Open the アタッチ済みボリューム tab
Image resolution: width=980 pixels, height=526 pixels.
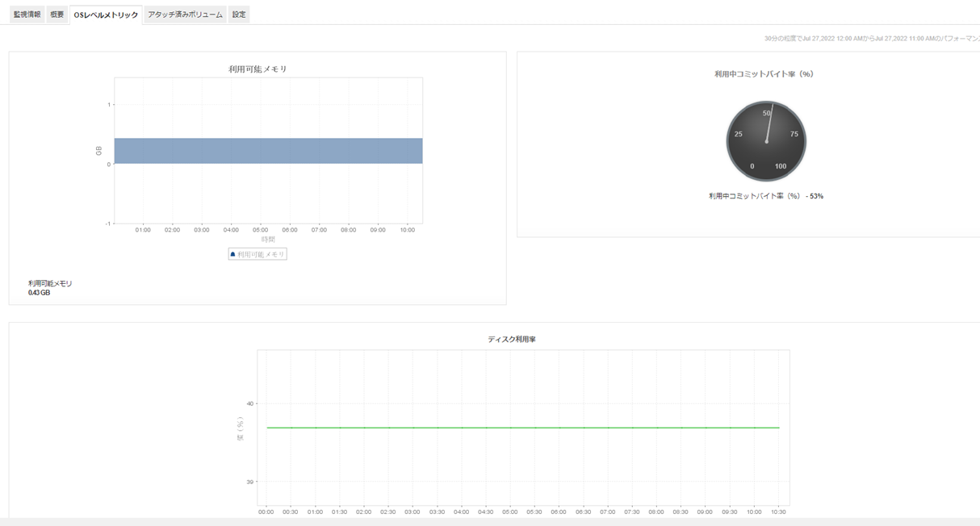(x=185, y=15)
